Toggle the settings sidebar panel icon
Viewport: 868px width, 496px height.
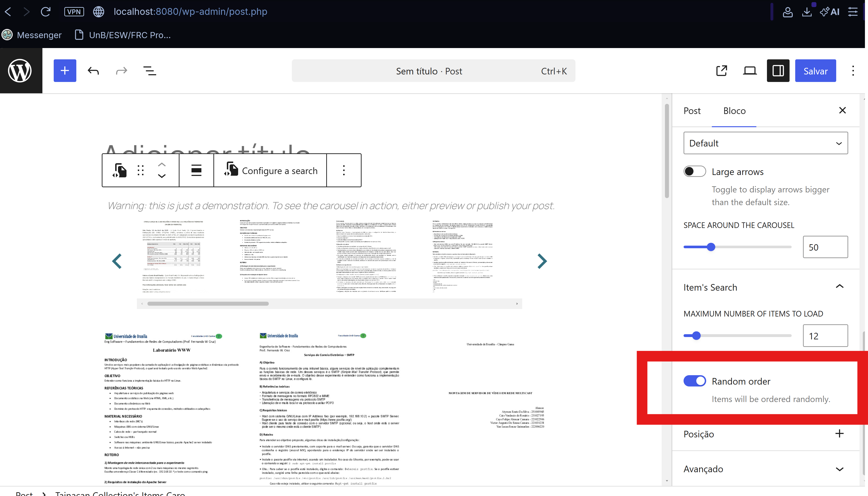tap(778, 70)
